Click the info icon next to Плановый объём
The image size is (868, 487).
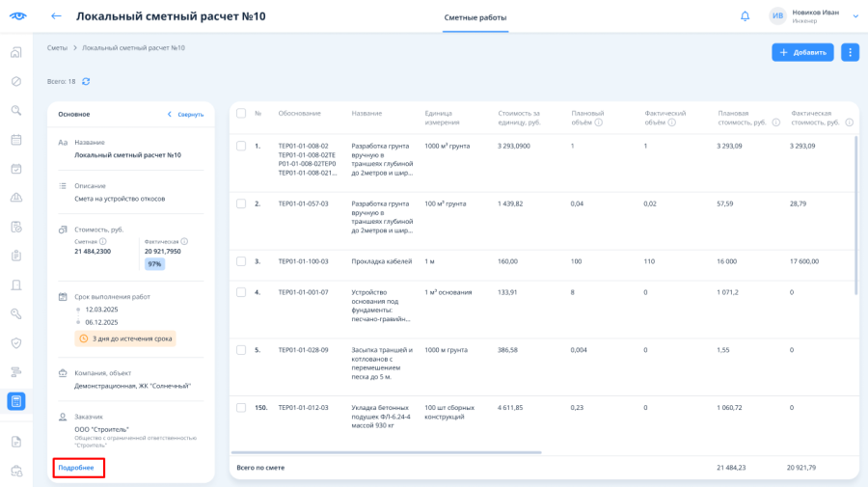pyautogui.click(x=598, y=122)
